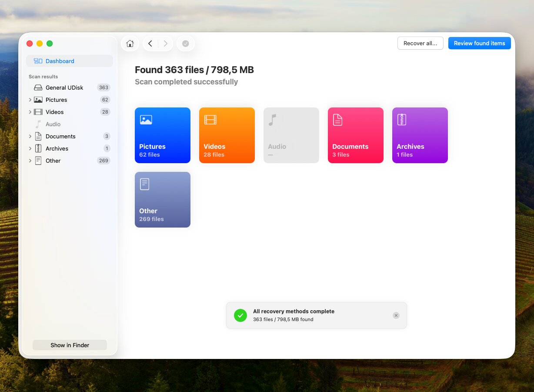Select Pictures in the sidebar

click(70, 100)
